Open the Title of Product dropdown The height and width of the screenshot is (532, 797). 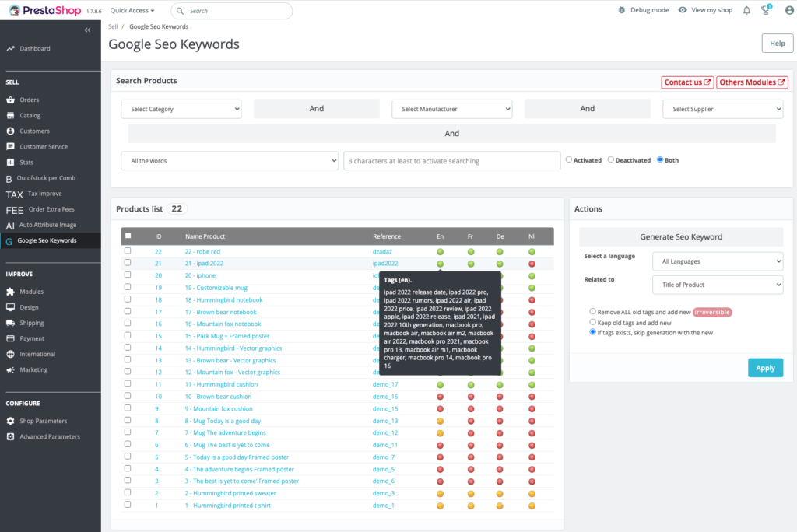(x=718, y=285)
